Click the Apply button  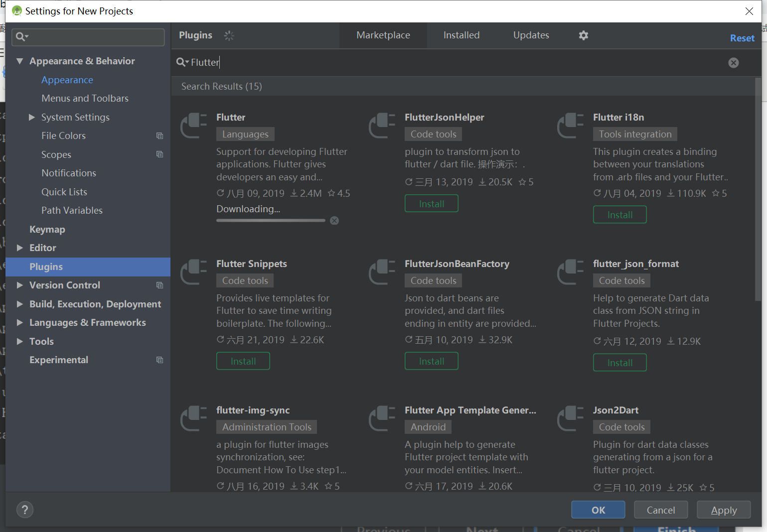tap(724, 510)
